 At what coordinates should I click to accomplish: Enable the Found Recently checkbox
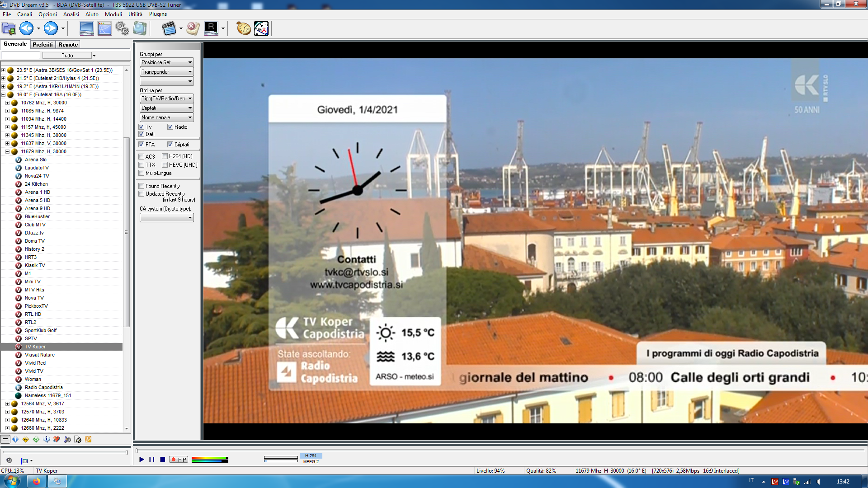(142, 186)
